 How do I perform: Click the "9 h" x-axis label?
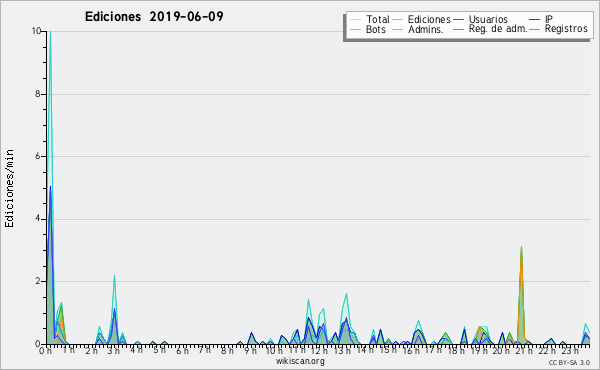tap(250, 350)
